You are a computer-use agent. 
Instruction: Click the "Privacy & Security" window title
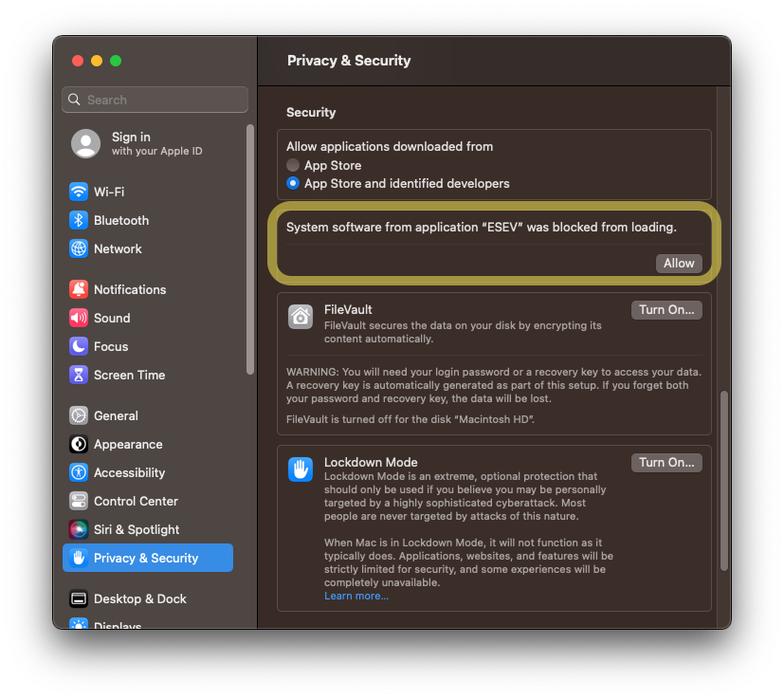(x=349, y=61)
